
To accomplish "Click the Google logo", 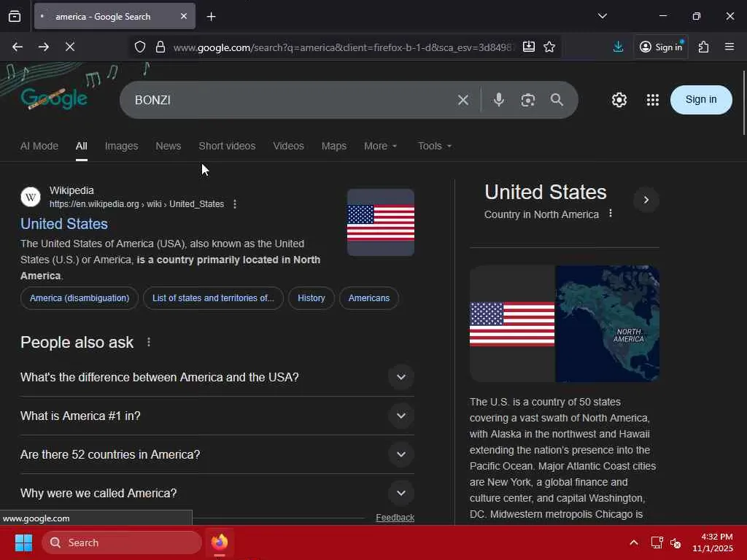I will (54, 98).
